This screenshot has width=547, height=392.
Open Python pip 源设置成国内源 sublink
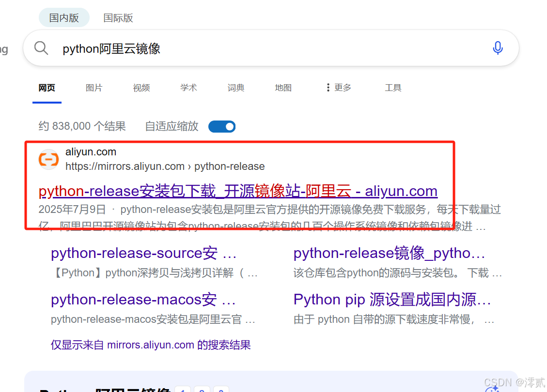click(x=392, y=299)
